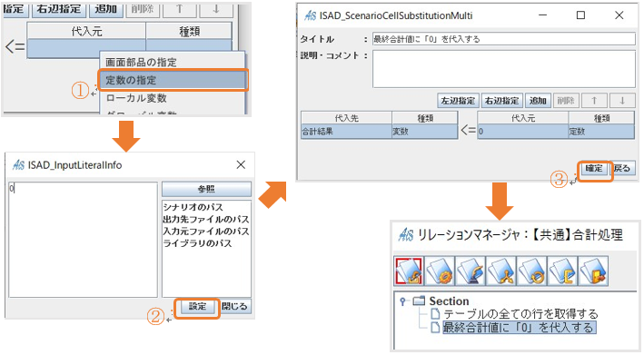Select the branching arrows document icon
The width and height of the screenshot is (644, 355).
tap(501, 271)
